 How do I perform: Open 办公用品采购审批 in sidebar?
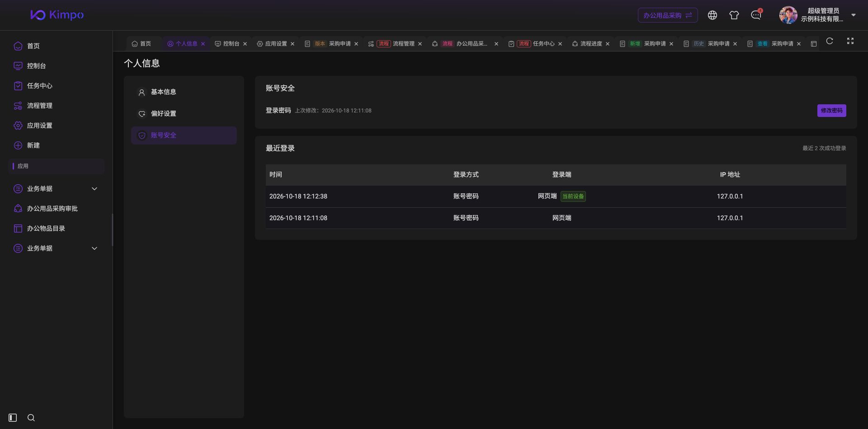pyautogui.click(x=52, y=209)
